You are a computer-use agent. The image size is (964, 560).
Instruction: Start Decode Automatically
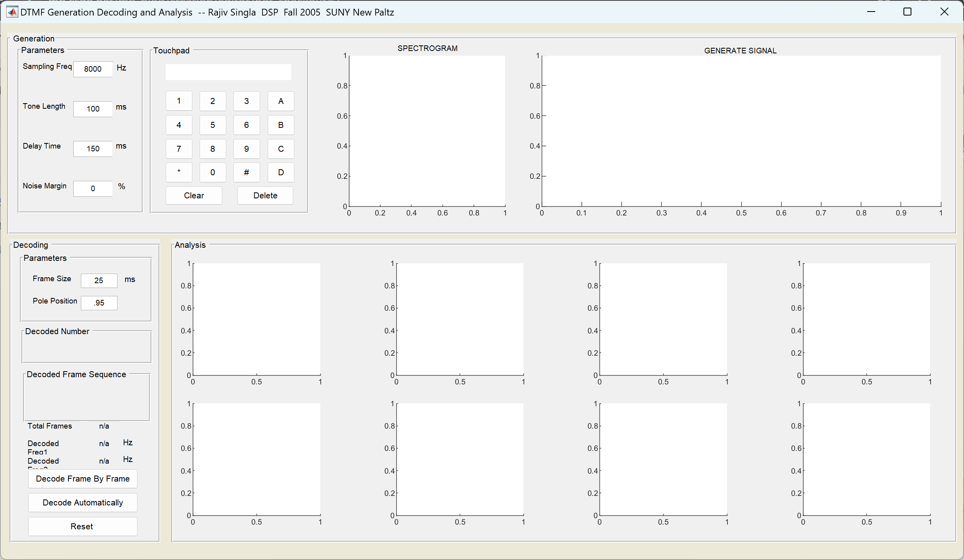coord(82,503)
